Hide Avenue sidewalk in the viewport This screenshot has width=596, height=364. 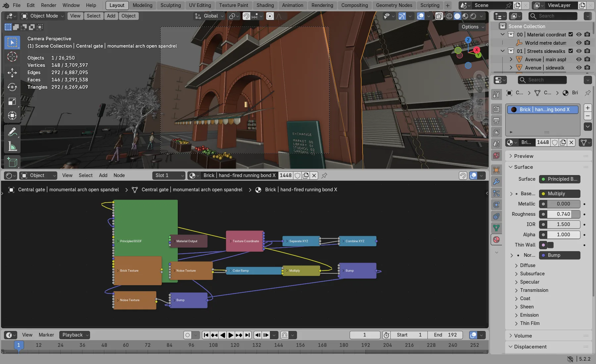579,68
